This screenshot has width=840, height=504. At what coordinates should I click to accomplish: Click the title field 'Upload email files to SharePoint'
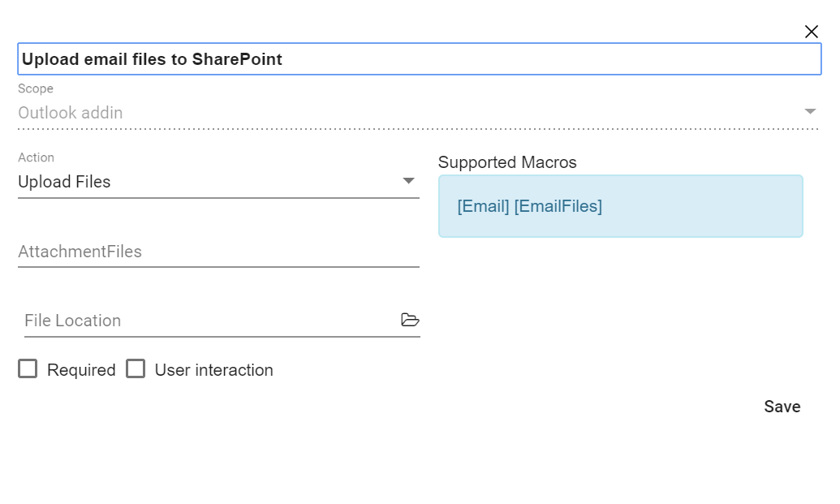pyautogui.click(x=419, y=59)
